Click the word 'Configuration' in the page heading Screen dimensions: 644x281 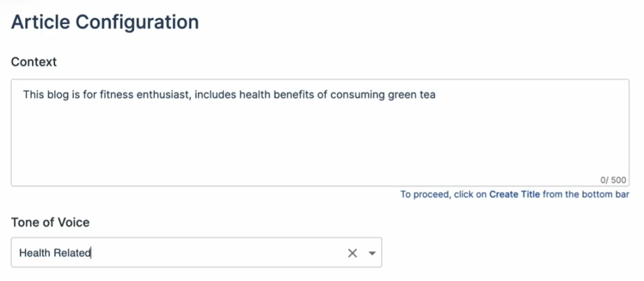(x=137, y=22)
